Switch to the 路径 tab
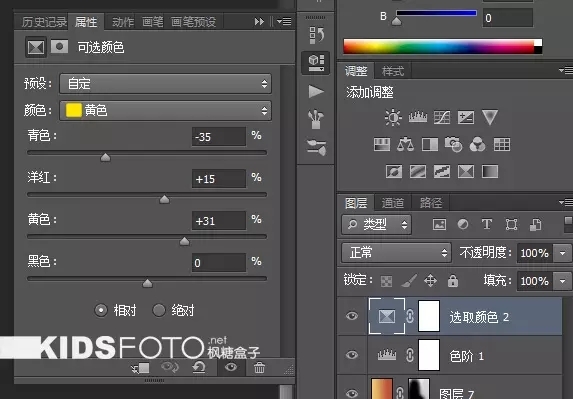 (x=431, y=203)
